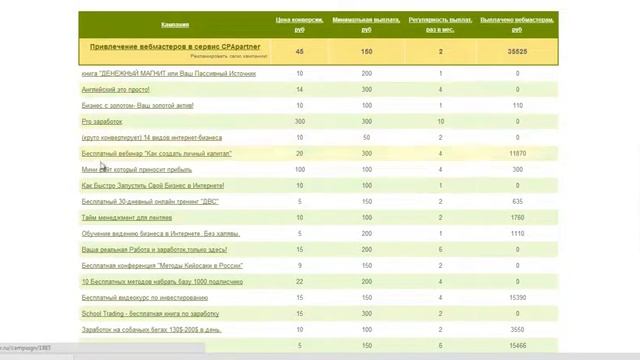The image size is (640, 360).
Task: Click minimum payout 200 in ДЕНЕЖНЫЙ МАГНИТ row
Action: pos(367,74)
